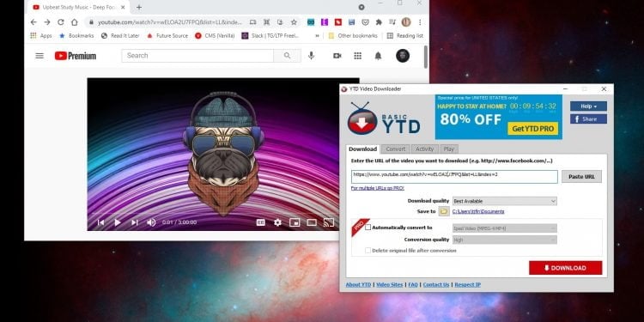This screenshot has height=322, width=644.
Task: Select the Upbeat Study Music browser tab
Action: [79, 8]
